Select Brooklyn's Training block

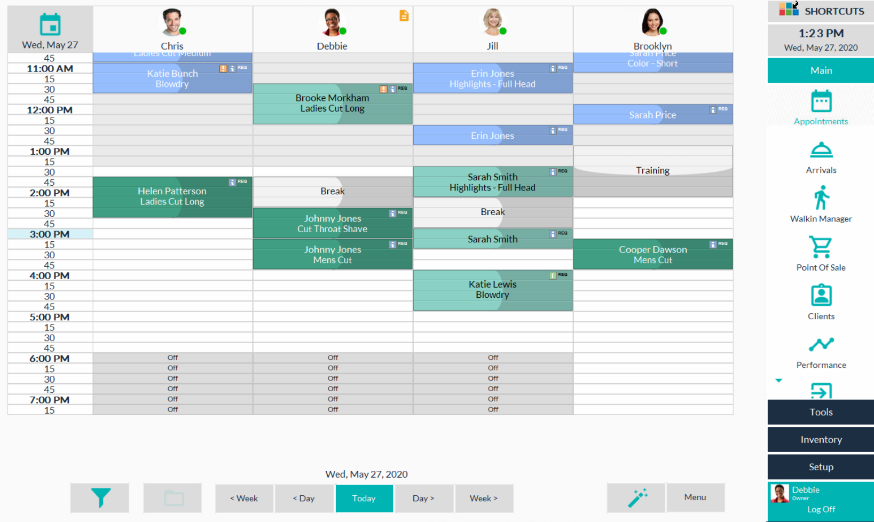point(653,171)
